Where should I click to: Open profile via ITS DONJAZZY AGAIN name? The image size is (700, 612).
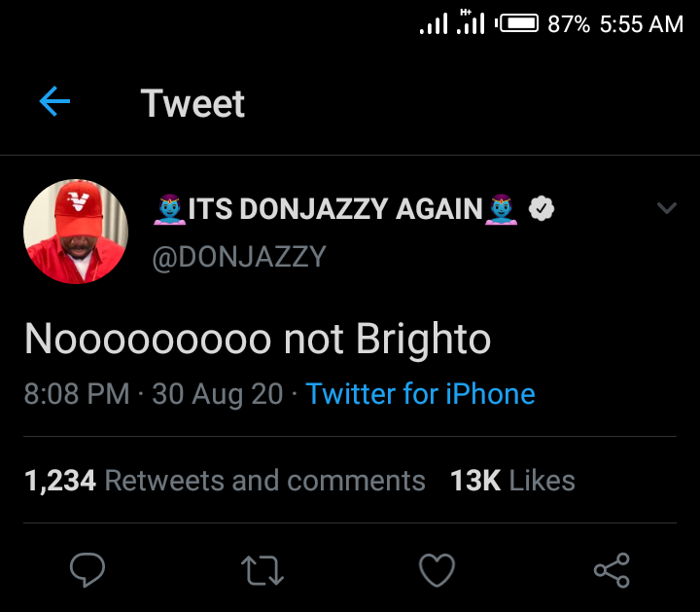pyautogui.click(x=335, y=209)
